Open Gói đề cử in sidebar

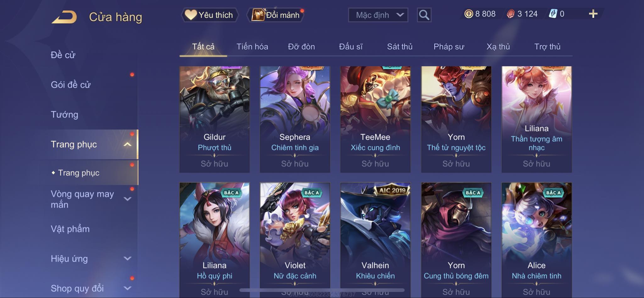pos(71,85)
